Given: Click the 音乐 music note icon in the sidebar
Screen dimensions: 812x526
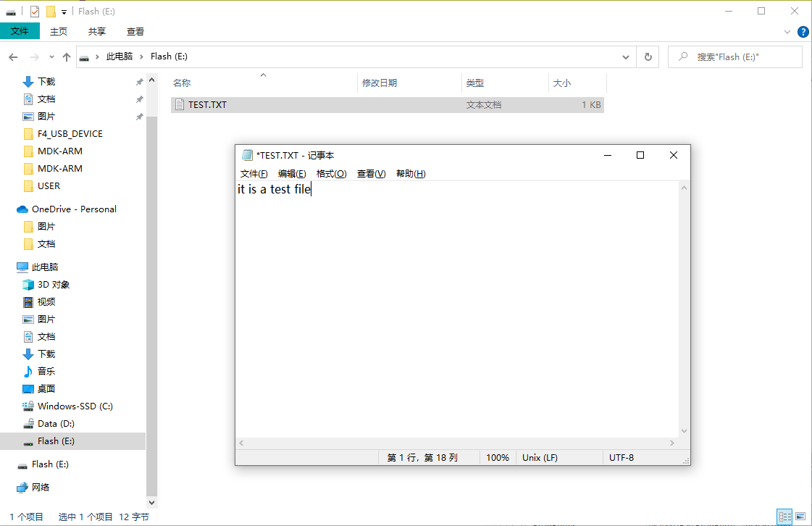Looking at the screenshot, I should 28,372.
